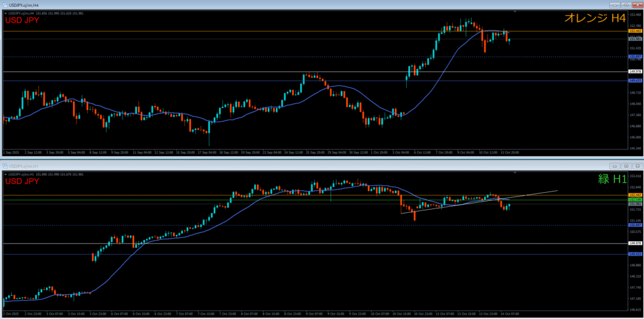
Task: Expand the one-click trading arrow on H4 chart
Action: pyautogui.click(x=5, y=13)
